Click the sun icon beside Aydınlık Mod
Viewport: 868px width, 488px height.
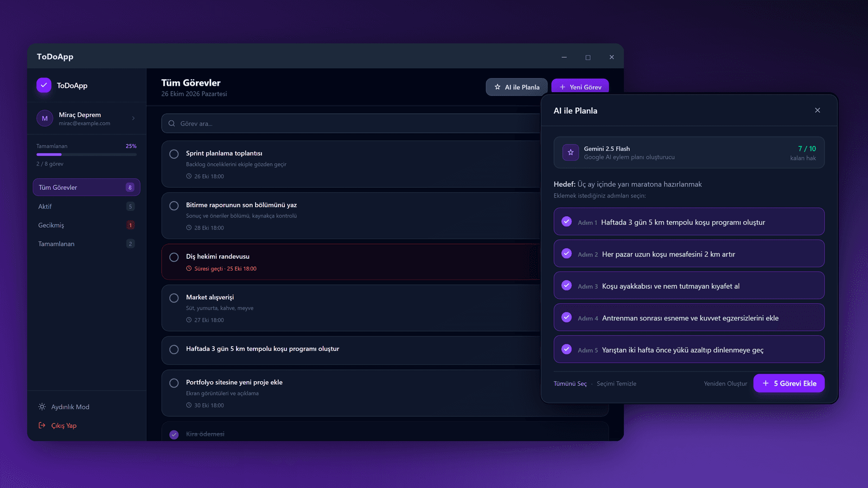tap(42, 407)
